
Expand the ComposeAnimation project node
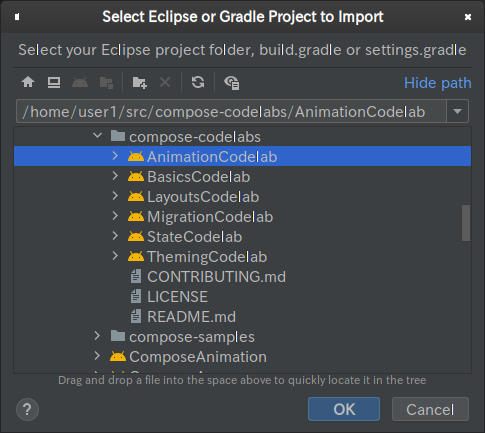pyautogui.click(x=97, y=356)
